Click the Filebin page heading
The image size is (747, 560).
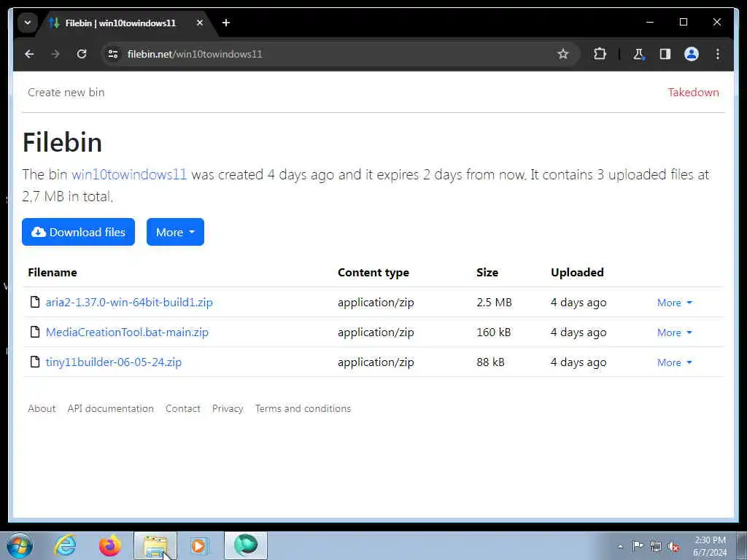(x=63, y=142)
